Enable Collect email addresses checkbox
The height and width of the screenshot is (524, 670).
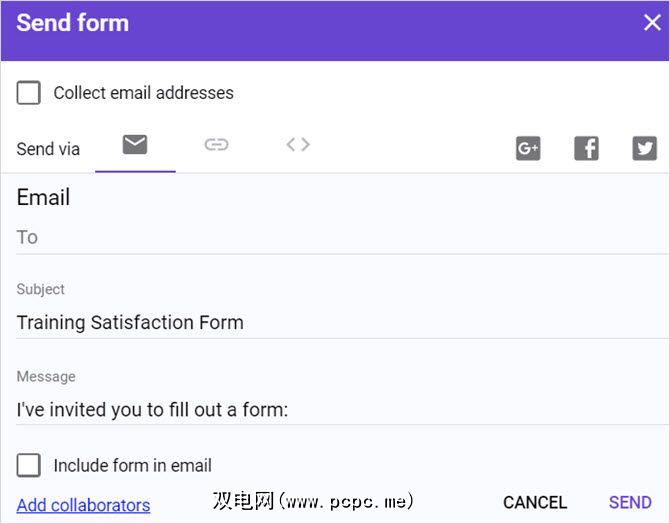29,93
